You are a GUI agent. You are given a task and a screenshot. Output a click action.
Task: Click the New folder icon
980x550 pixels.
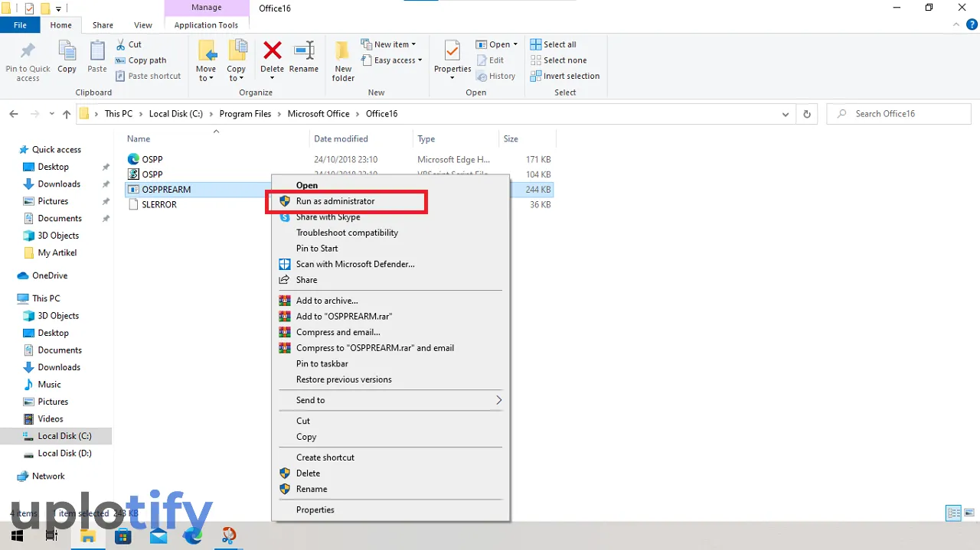pos(344,52)
